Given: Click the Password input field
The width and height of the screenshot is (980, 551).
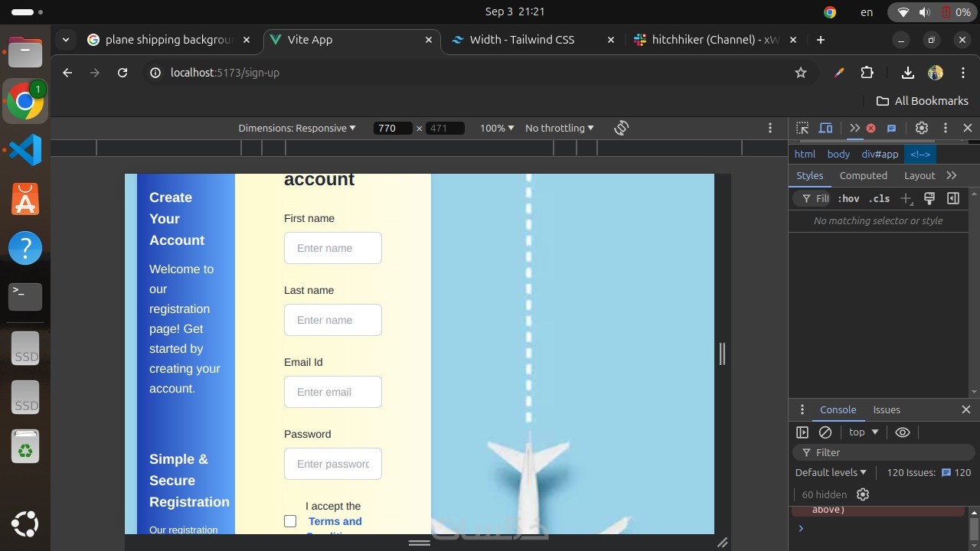Looking at the screenshot, I should pos(333,464).
